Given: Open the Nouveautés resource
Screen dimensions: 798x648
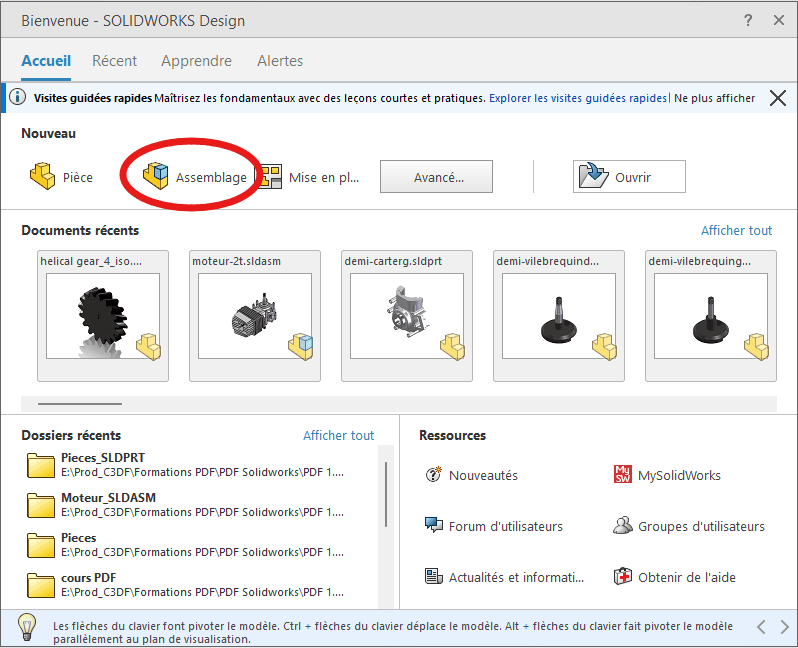Looking at the screenshot, I should point(471,475).
